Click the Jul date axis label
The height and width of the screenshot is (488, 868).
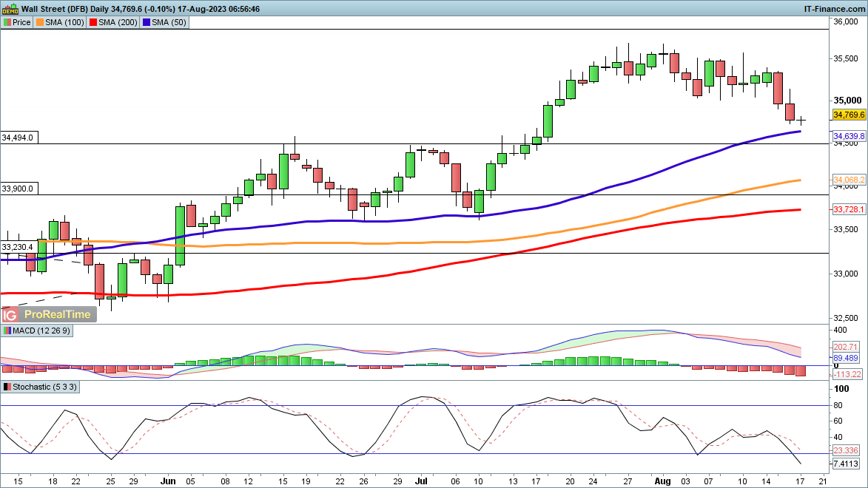coord(421,481)
